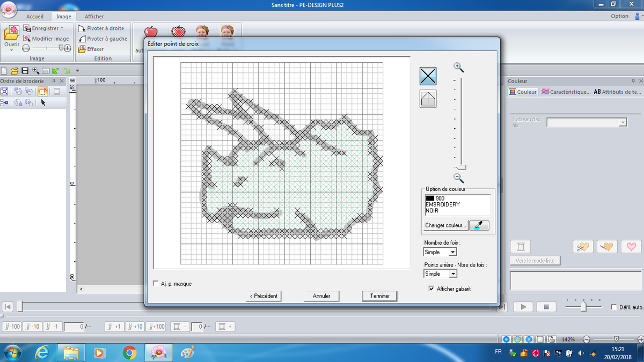Click the zoom in magnifier icon
The width and height of the screenshot is (644, 362).
point(458,67)
